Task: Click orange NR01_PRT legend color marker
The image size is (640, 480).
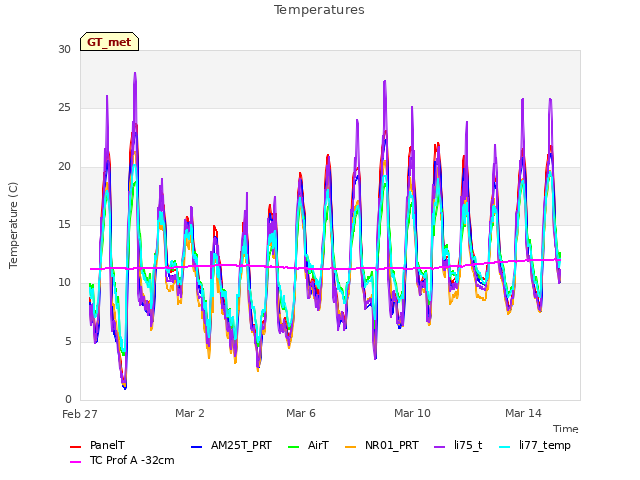Action: (x=351, y=447)
